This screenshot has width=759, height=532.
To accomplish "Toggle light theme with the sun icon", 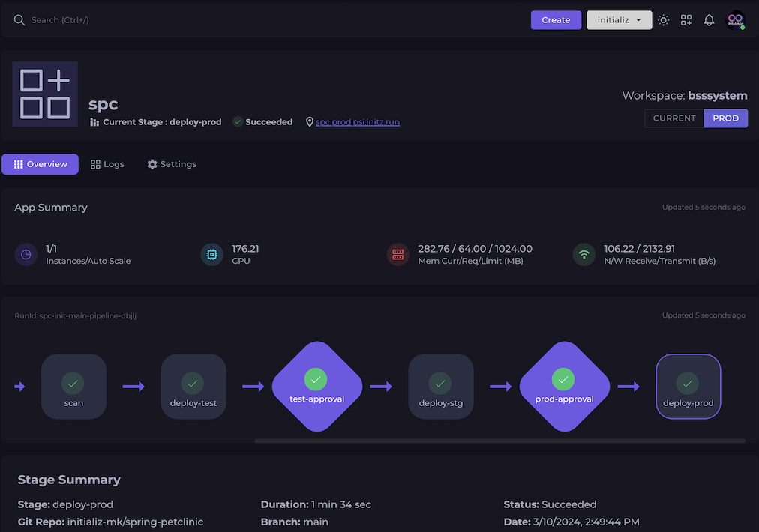I will (x=663, y=19).
